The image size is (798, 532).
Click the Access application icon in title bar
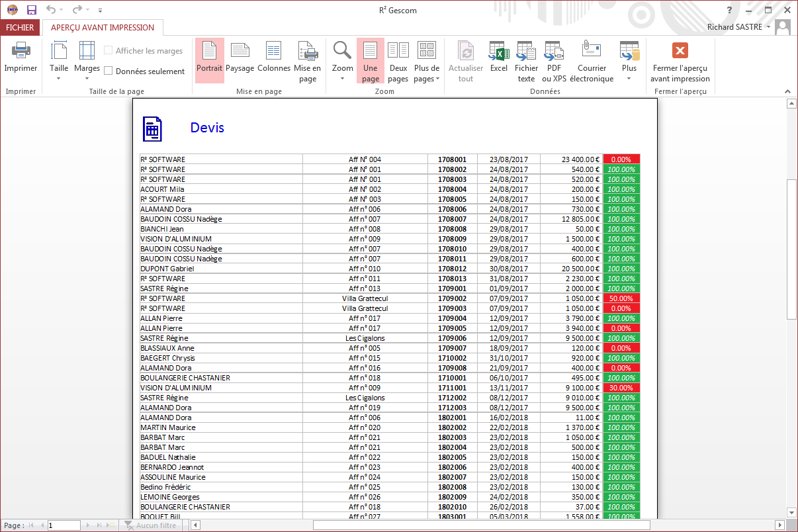(x=11, y=10)
